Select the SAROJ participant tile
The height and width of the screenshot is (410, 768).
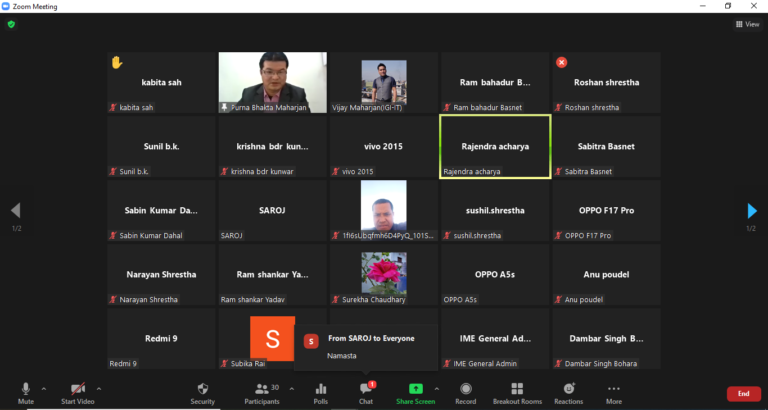[272, 211]
